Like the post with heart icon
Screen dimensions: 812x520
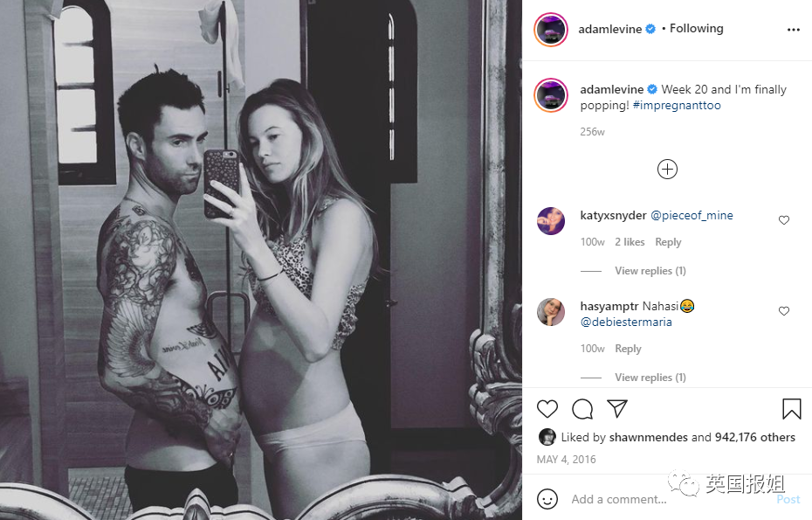tap(547, 409)
